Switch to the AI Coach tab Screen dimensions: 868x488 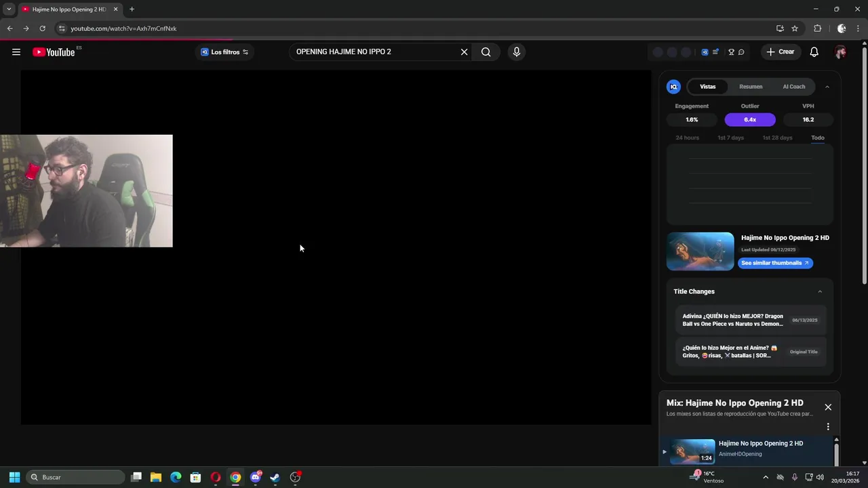click(794, 87)
